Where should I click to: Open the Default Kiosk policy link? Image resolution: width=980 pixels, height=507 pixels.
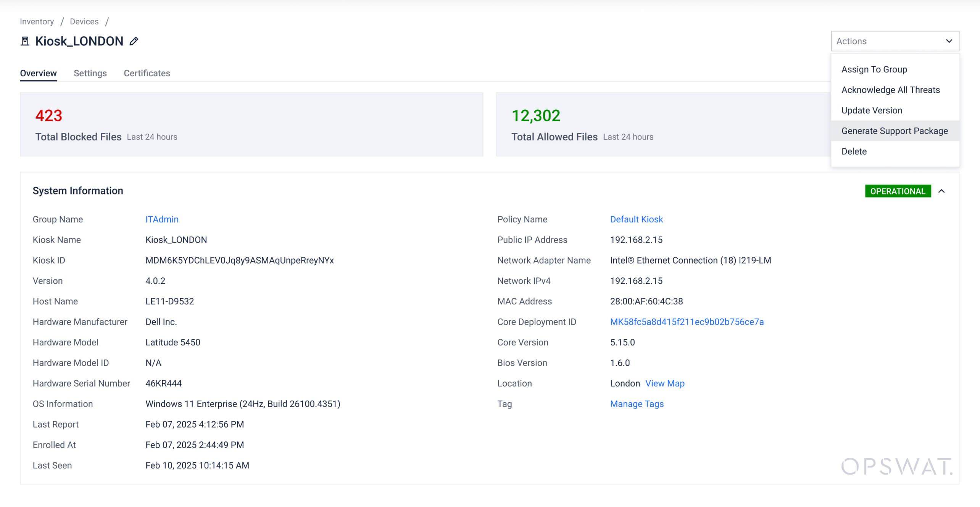tap(636, 219)
